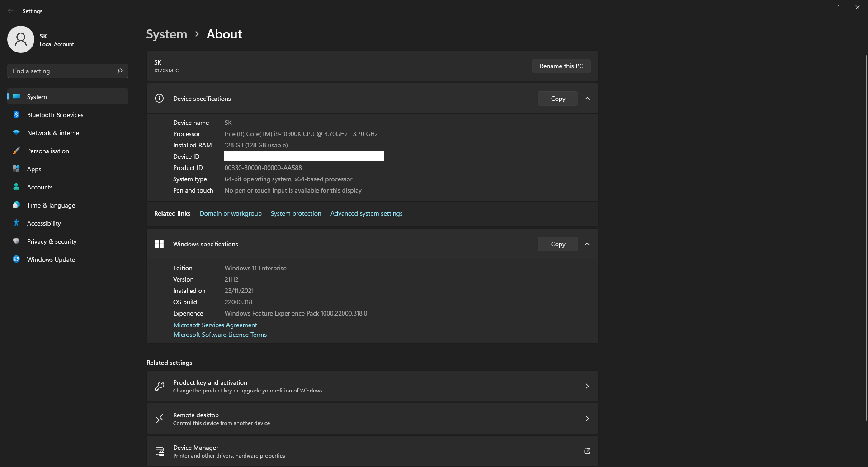The height and width of the screenshot is (467, 868).
Task: Click the Find a setting search box
Action: 68,71
